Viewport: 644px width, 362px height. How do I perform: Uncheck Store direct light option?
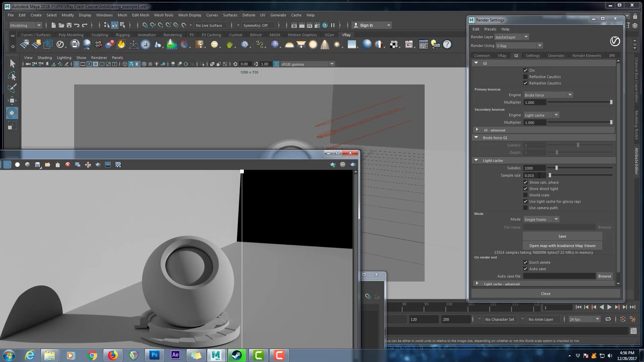[526, 189]
